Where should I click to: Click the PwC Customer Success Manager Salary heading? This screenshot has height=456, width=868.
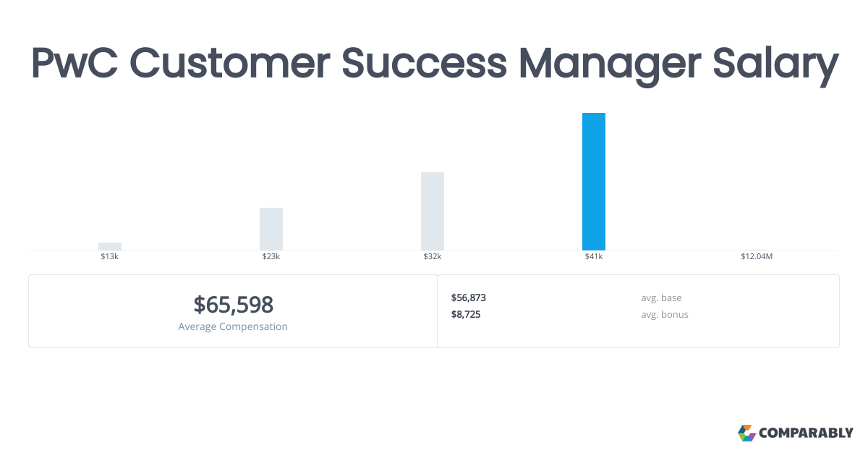pos(434,64)
